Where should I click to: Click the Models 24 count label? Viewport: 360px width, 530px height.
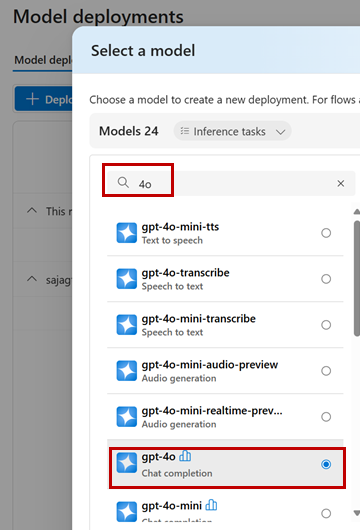[x=128, y=131]
